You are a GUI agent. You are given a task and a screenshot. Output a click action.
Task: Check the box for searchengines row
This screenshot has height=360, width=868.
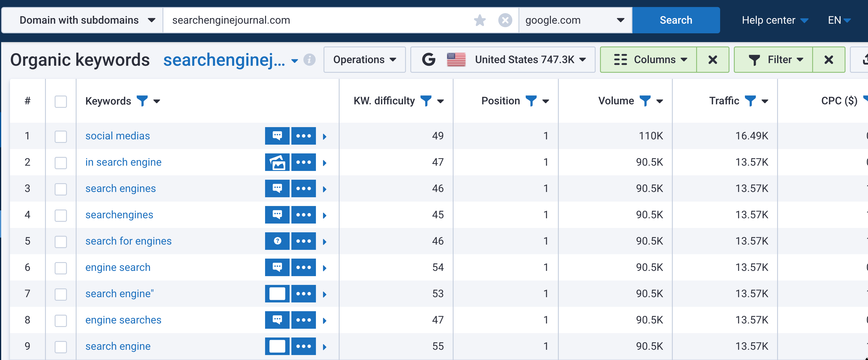(61, 215)
